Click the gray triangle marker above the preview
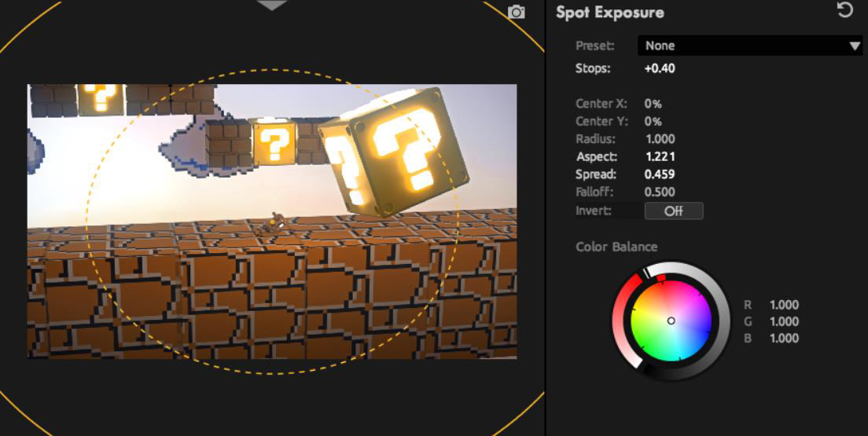Screen dimensions: 868x436 [x=272, y=5]
